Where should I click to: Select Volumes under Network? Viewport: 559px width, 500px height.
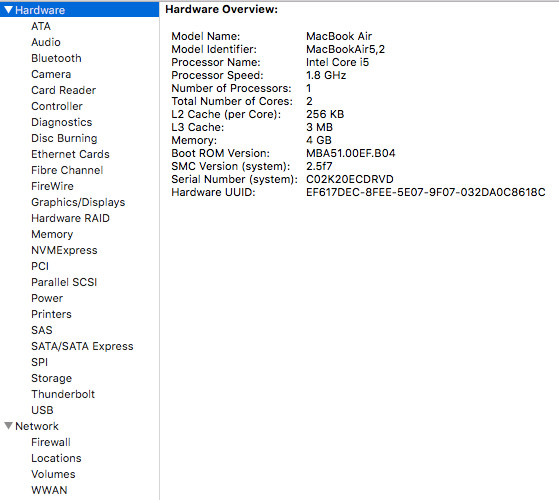pos(53,474)
